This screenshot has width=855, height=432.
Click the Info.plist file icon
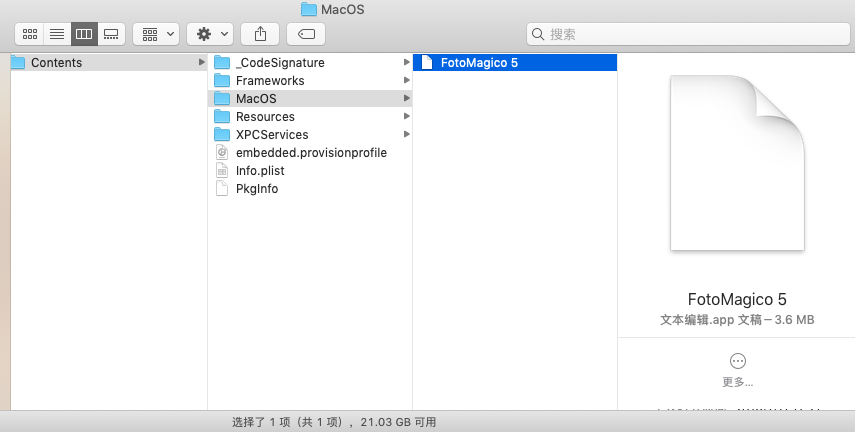tap(222, 170)
